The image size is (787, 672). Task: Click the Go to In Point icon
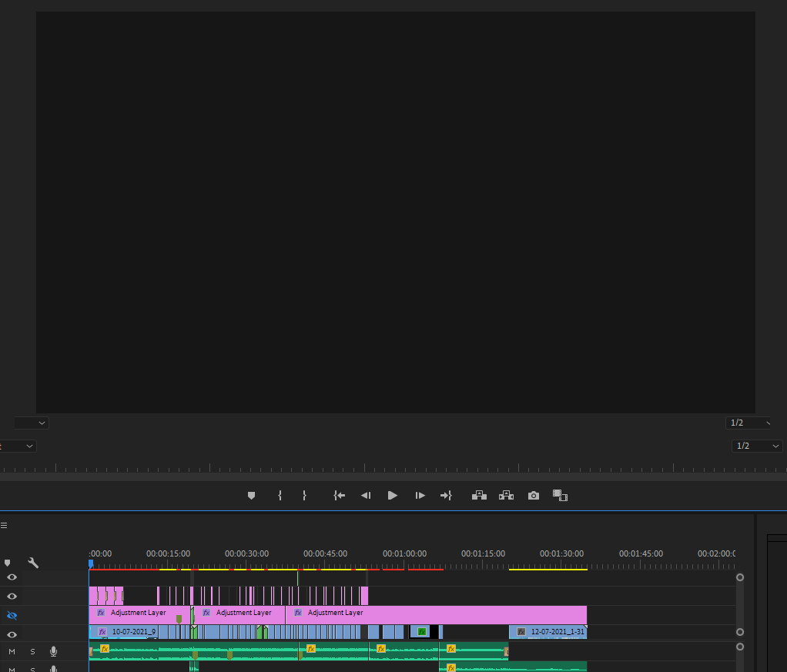point(339,495)
